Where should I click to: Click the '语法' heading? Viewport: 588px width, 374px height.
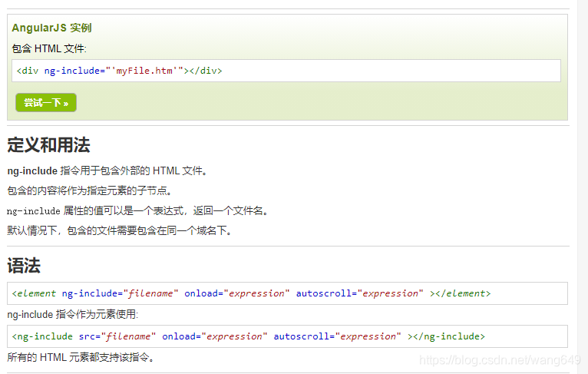tap(24, 266)
